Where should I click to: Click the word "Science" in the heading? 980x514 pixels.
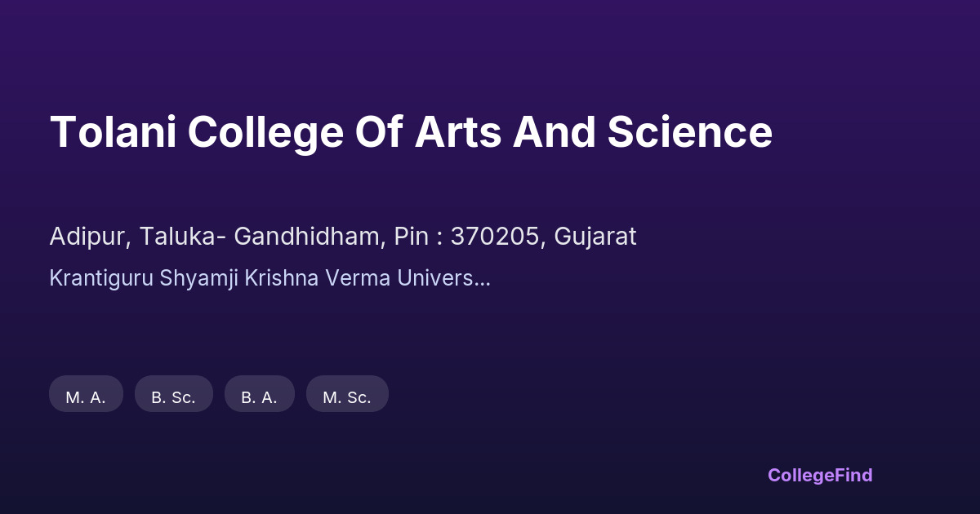[x=689, y=132]
